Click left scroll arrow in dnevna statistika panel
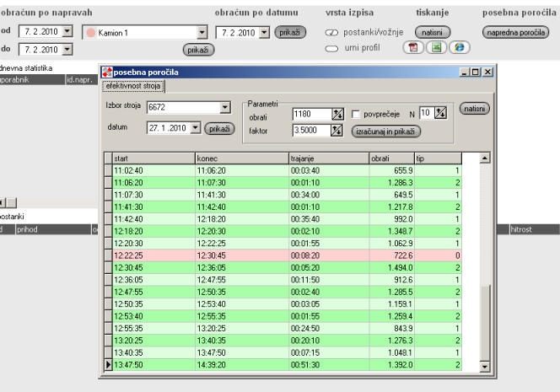This screenshot has width=560, height=392. 2,203
